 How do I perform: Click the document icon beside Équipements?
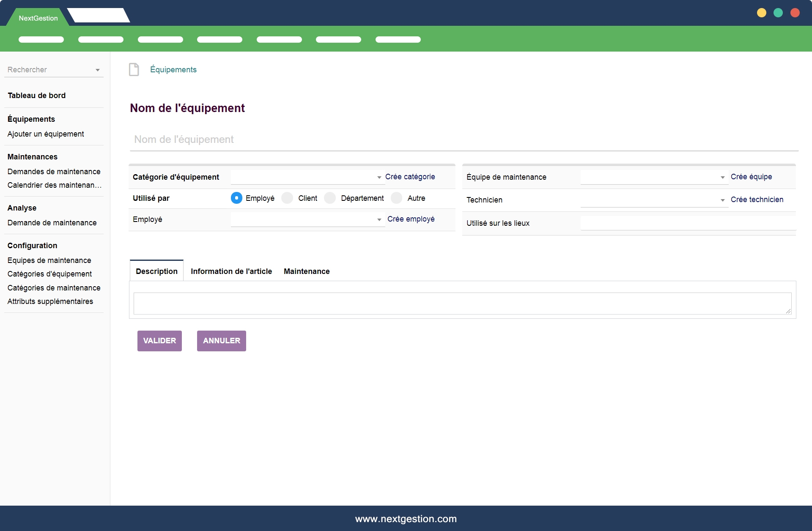134,69
